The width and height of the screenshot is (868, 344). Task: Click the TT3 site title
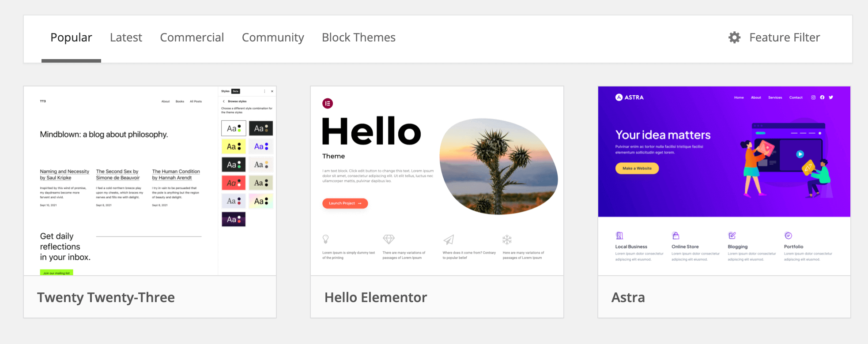[43, 101]
